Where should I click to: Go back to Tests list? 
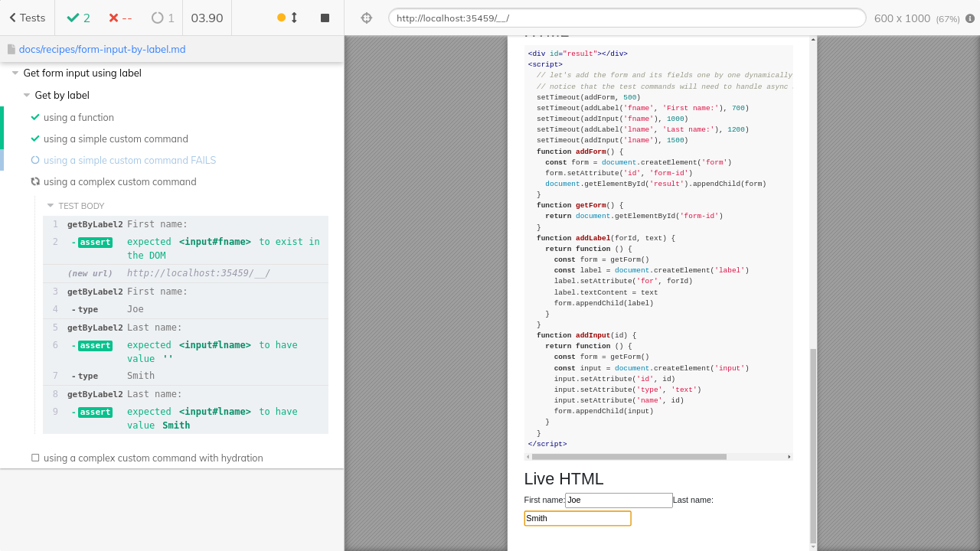click(27, 18)
